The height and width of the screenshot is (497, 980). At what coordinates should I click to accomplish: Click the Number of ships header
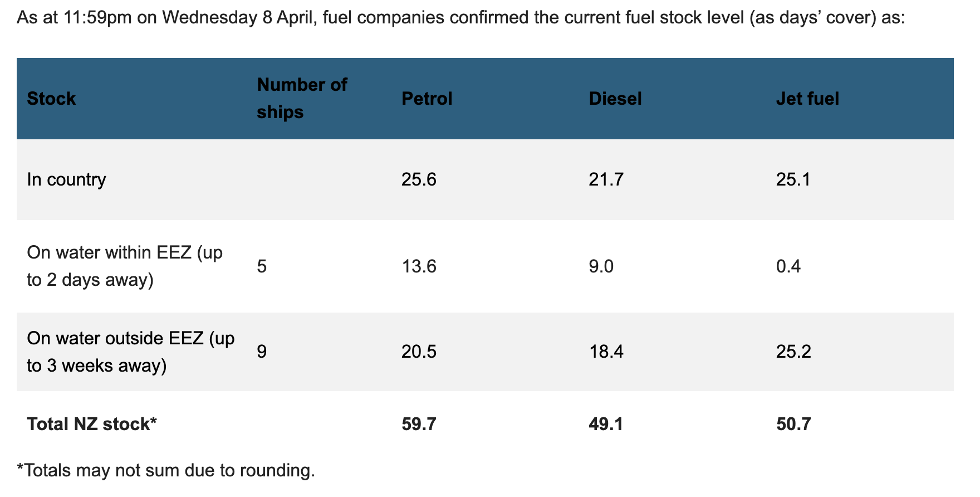pyautogui.click(x=302, y=98)
